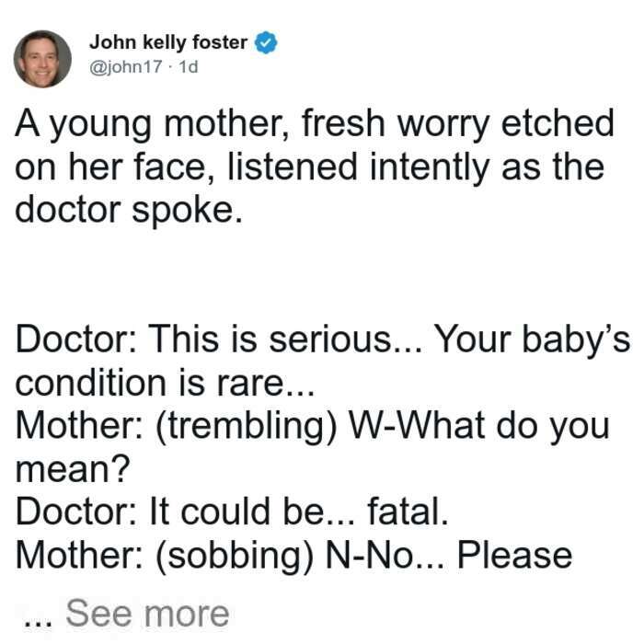
Task: Click the phrase 'W-What do you'
Action: pyautogui.click(x=478, y=427)
